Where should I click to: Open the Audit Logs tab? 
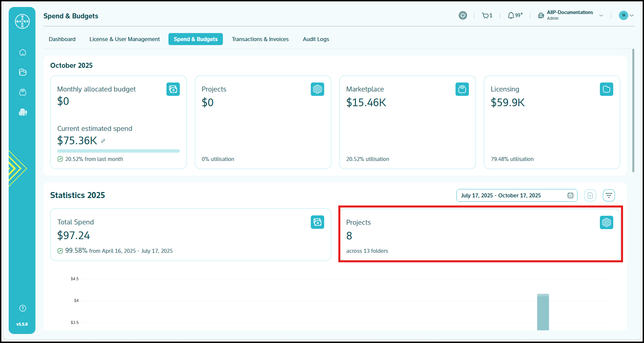point(316,39)
